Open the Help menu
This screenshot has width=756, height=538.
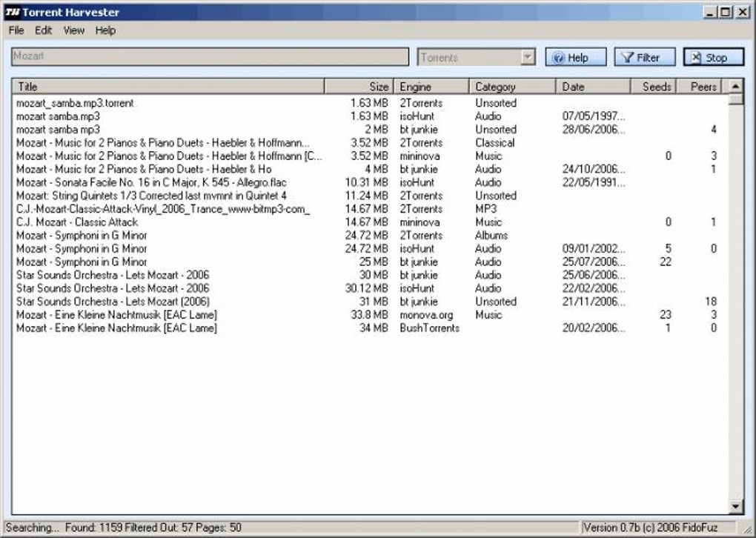(105, 30)
